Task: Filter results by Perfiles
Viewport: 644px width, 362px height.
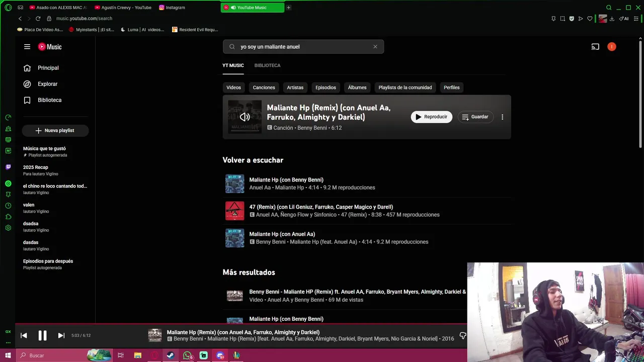Action: click(451, 87)
